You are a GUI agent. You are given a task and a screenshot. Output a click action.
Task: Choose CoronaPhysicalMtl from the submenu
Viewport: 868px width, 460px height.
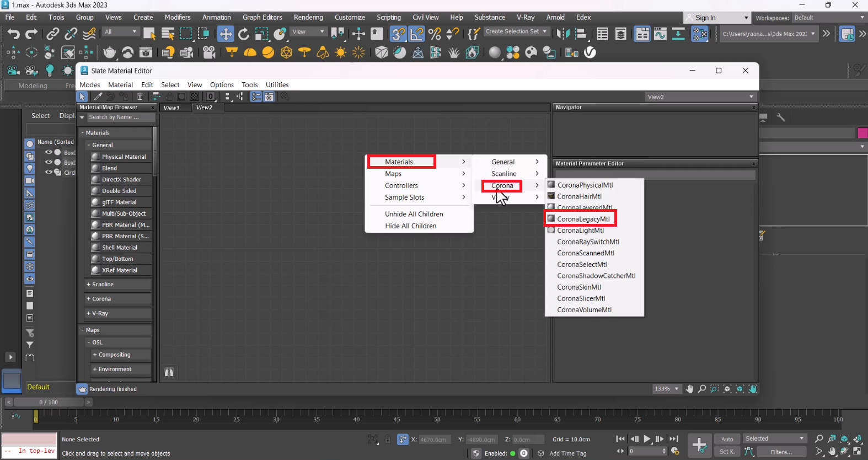(585, 185)
